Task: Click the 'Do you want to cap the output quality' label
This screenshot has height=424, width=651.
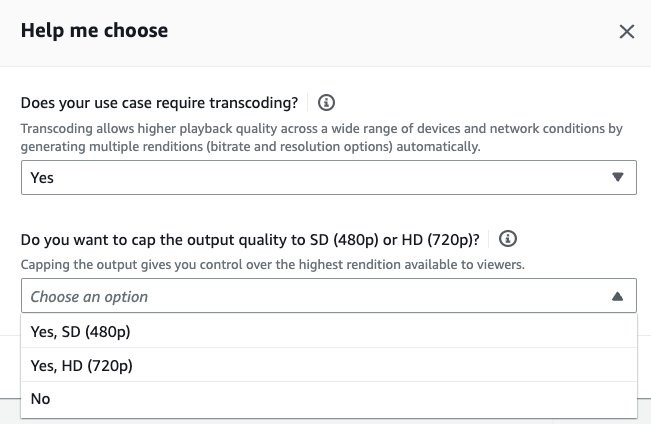Action: 250,240
